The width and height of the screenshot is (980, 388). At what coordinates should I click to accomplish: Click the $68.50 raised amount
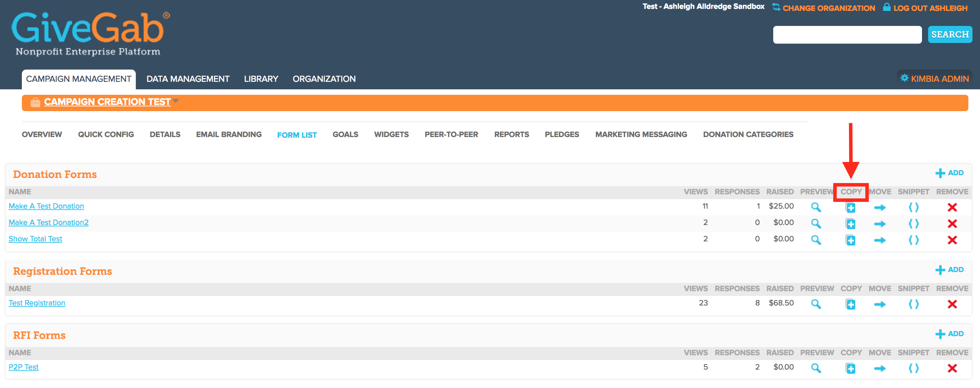(781, 303)
